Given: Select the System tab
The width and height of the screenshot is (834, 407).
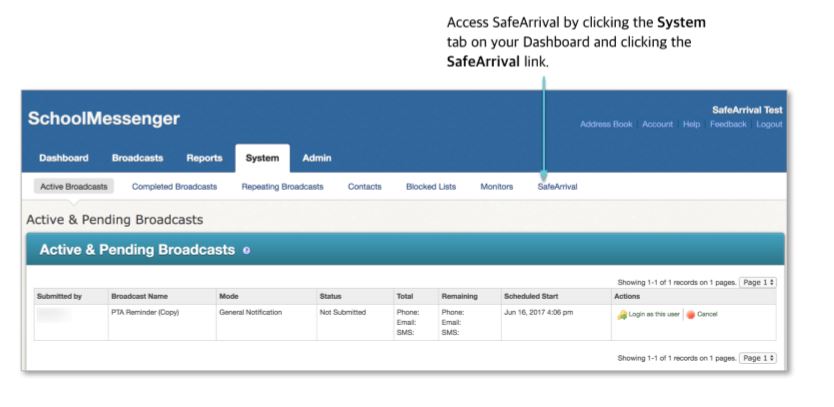Looking at the screenshot, I should (x=262, y=158).
